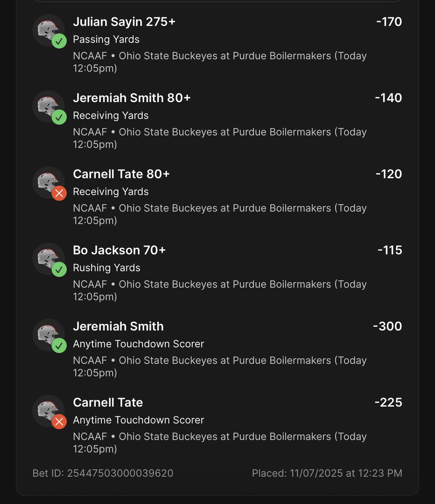Click green check on Jeremiah Smith receiving yards
This screenshot has width=435, height=504.
59,117
